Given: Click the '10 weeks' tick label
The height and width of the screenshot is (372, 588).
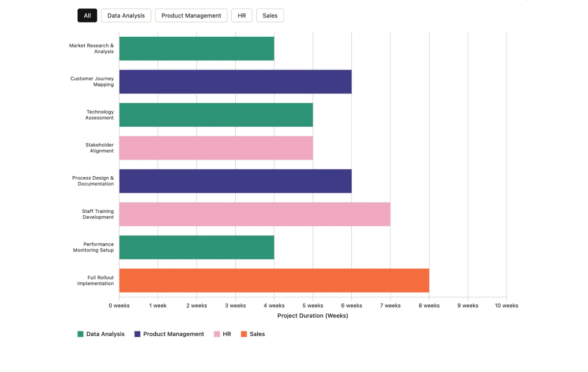Looking at the screenshot, I should [506, 305].
